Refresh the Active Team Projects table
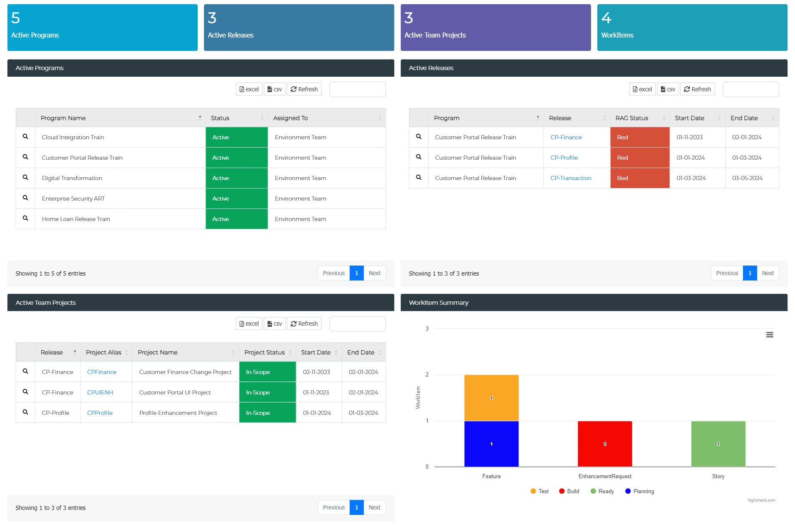Screen dimensions: 795x532 point(304,324)
